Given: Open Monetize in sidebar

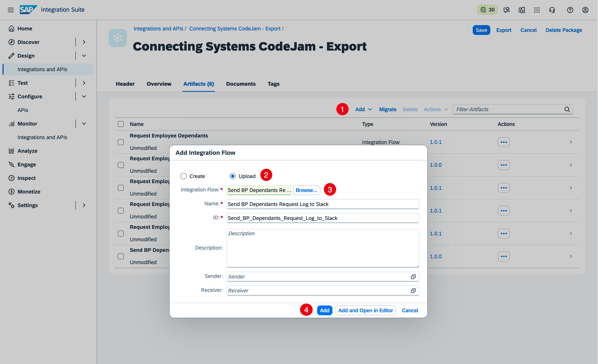Looking at the screenshot, I should (29, 192).
